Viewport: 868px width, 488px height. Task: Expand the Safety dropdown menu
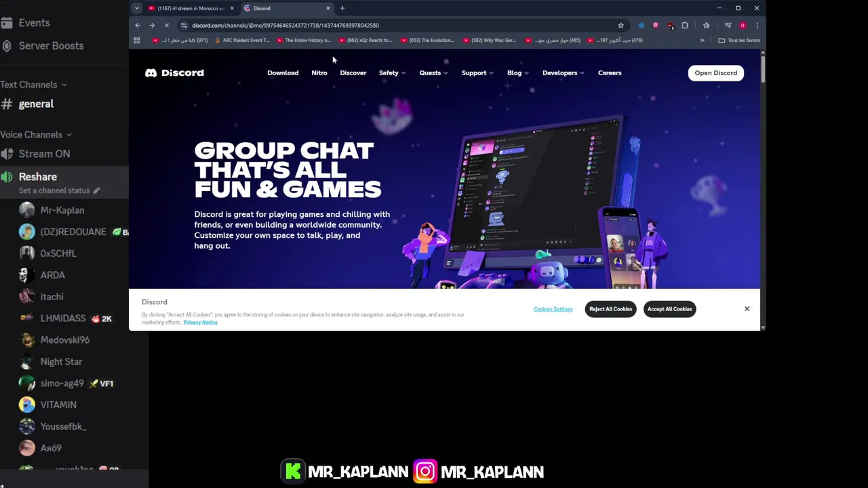[x=392, y=73]
